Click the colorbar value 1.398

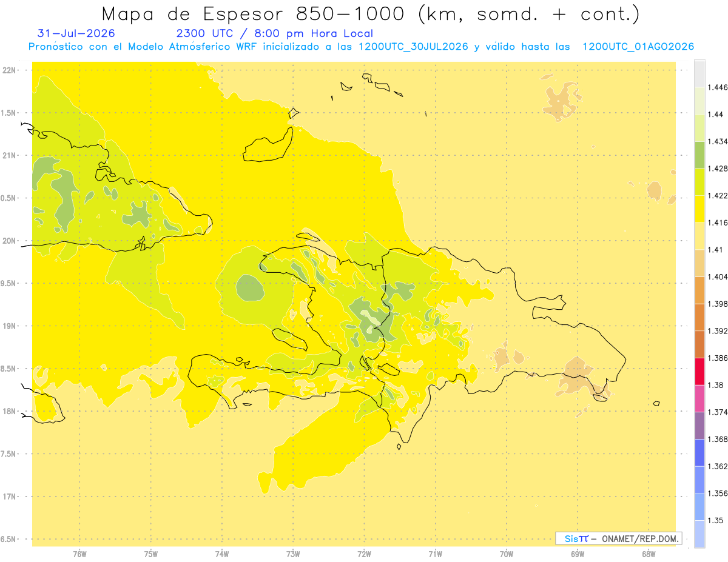[x=718, y=304]
